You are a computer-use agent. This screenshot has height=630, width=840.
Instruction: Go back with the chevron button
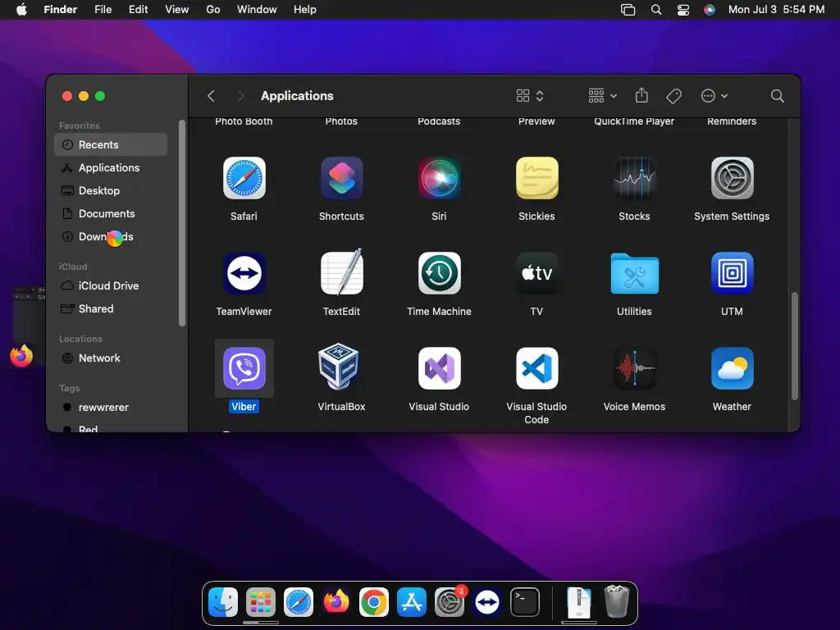tap(211, 96)
